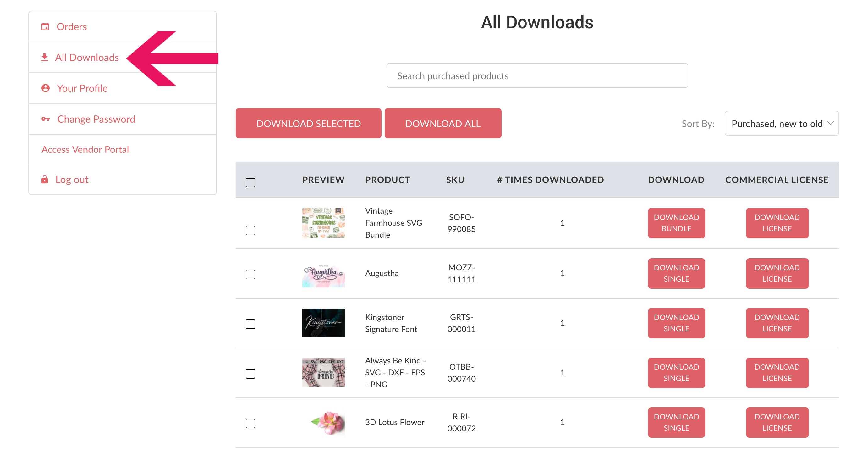
Task: Tick the select-all checkbox in table header
Action: [x=250, y=182]
